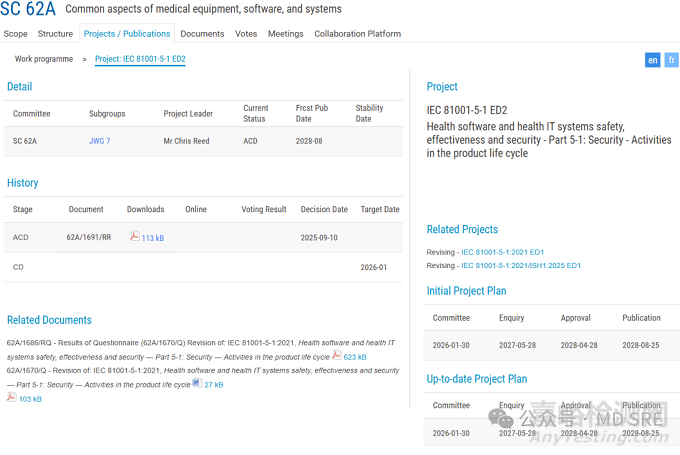The width and height of the screenshot is (680, 455).
Task: Open the JWG 7 subgroup link
Action: click(x=100, y=141)
